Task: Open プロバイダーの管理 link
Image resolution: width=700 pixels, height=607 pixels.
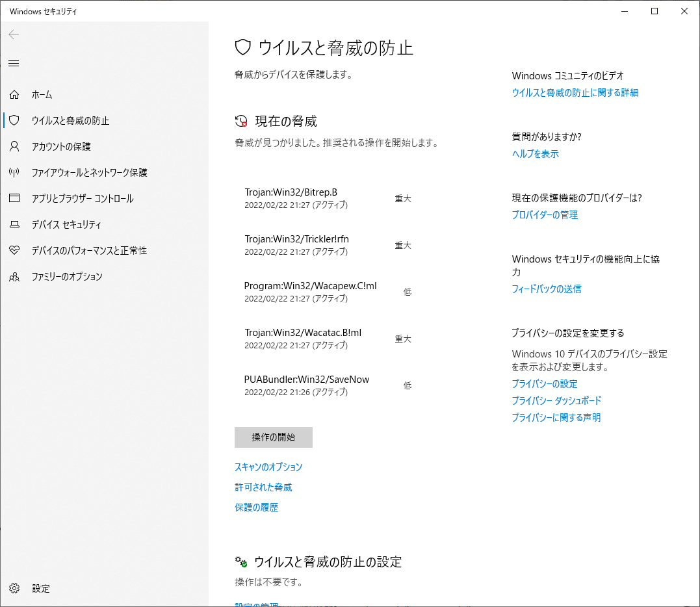Action: click(545, 214)
